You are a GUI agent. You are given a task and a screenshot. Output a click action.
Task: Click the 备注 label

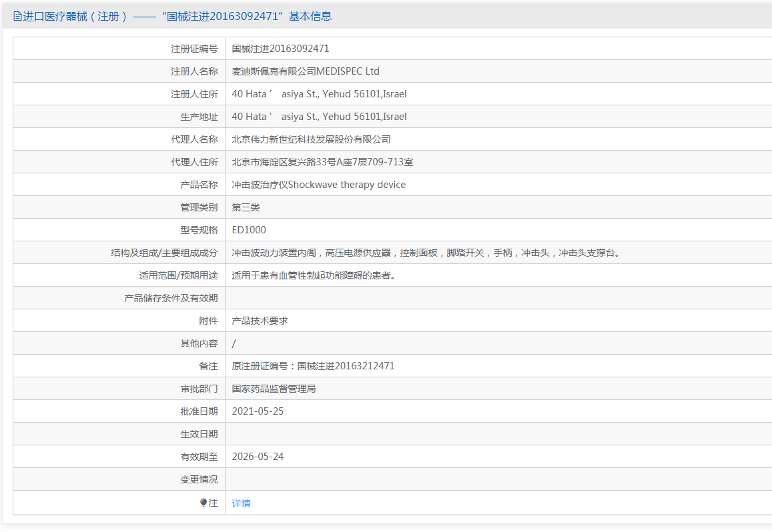coord(208,365)
